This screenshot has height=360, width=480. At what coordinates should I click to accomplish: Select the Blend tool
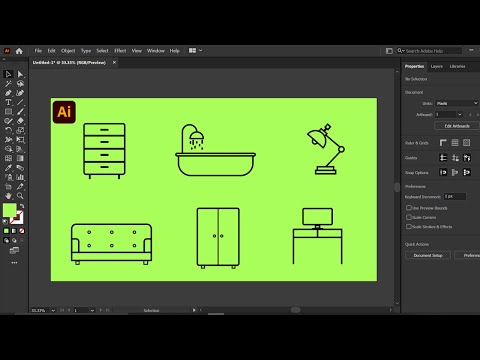pos(20,168)
